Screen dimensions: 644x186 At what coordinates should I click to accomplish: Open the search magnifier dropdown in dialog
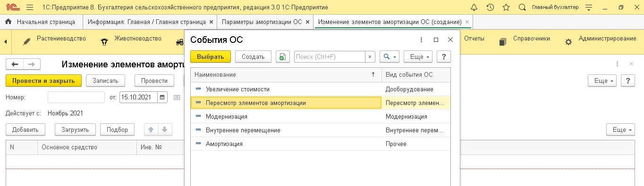click(390, 57)
